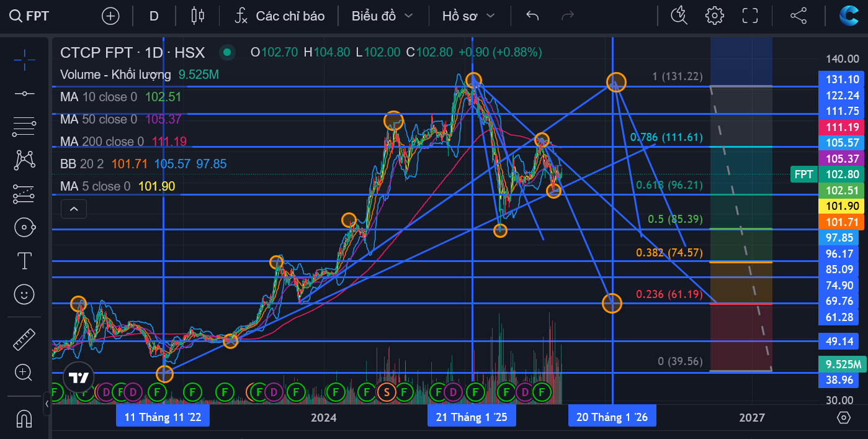Click the 2024 time axis label
Screen dimensions: 868x439
pos(324,417)
